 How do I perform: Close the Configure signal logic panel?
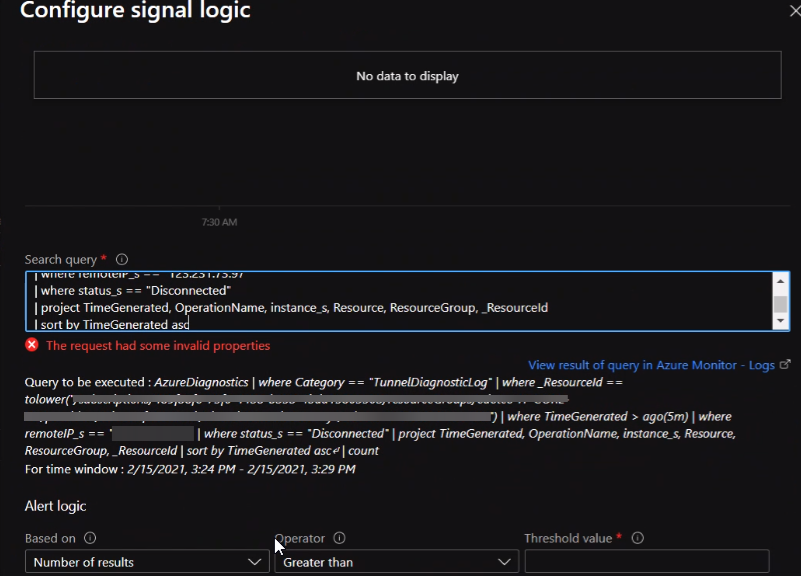pyautogui.click(x=795, y=10)
